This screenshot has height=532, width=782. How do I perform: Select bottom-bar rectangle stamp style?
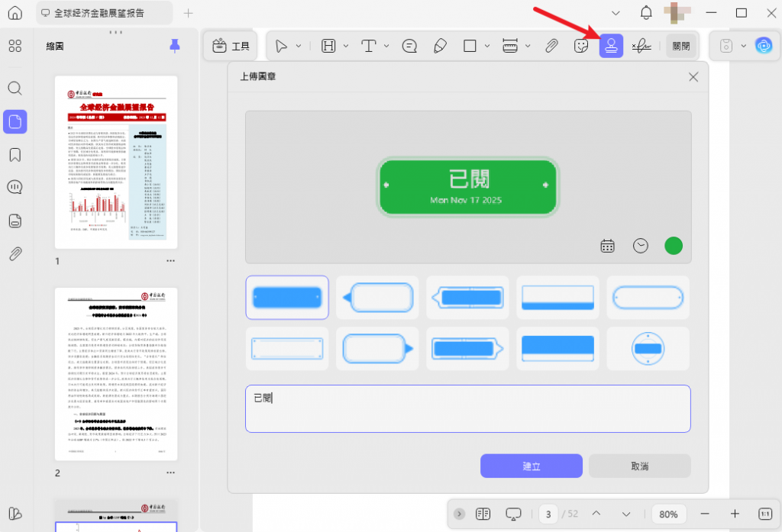(557, 298)
